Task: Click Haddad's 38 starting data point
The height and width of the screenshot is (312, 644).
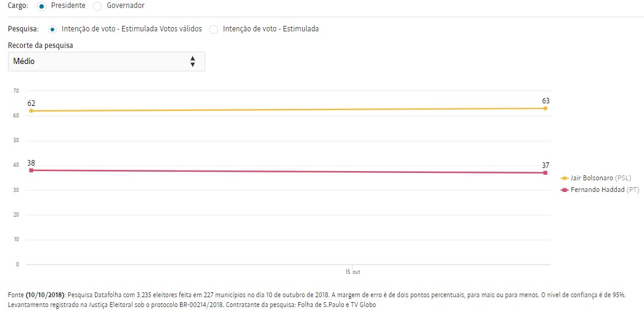Action: [31, 170]
